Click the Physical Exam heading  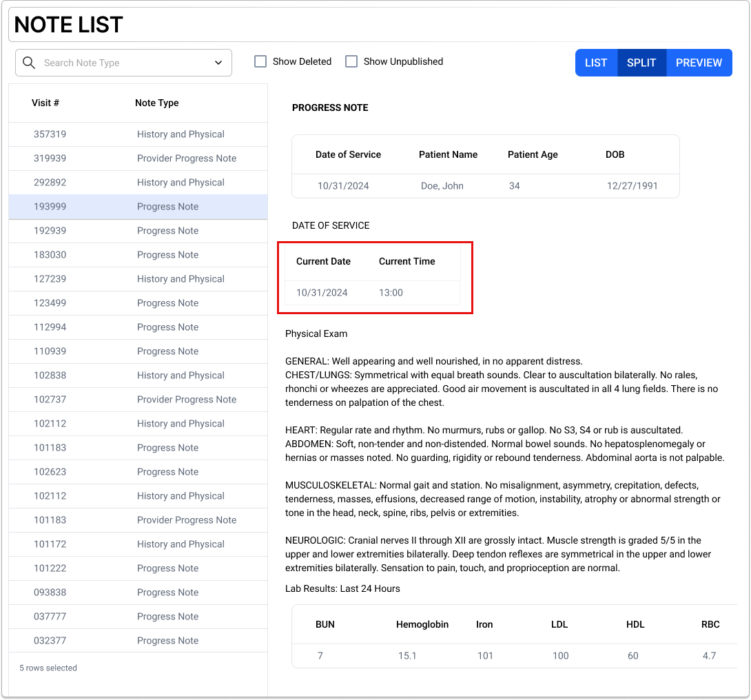click(316, 333)
